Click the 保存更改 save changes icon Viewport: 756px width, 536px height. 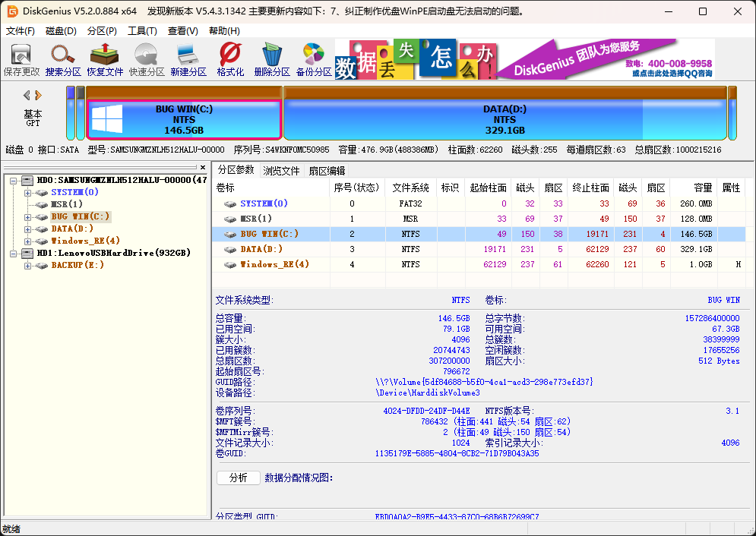(x=21, y=60)
